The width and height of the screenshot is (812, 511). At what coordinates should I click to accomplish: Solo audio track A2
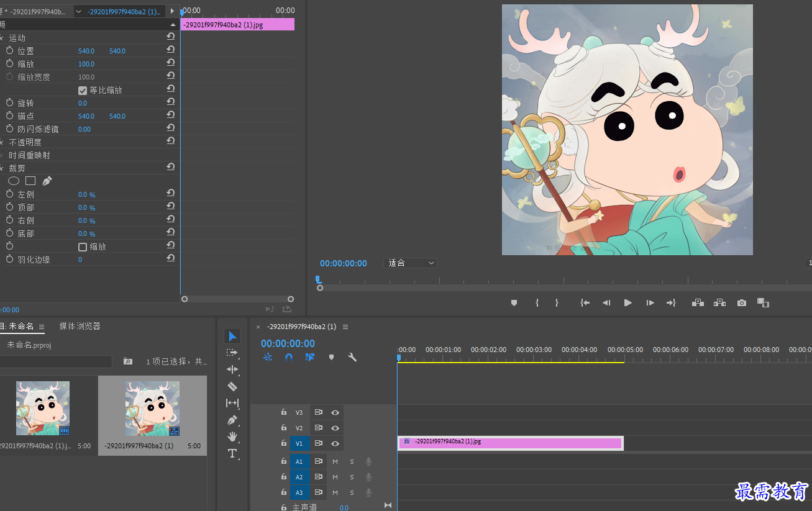click(352, 477)
